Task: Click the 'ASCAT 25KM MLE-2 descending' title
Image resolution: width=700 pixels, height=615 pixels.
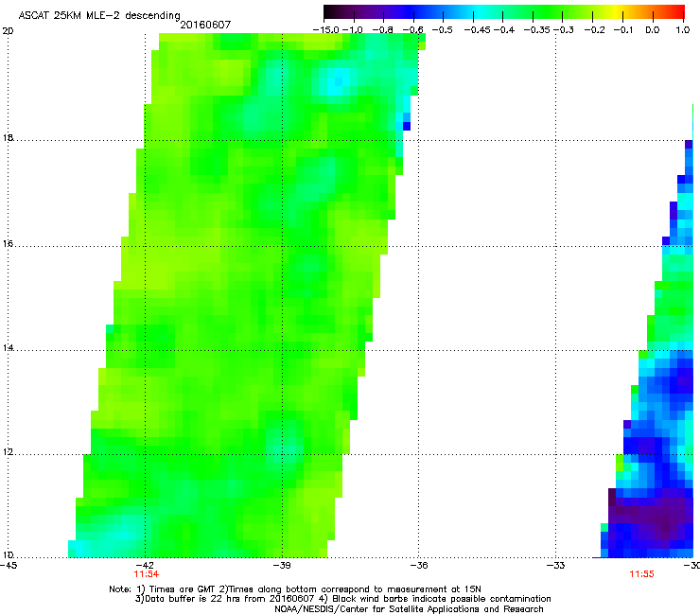Action: (x=99, y=15)
